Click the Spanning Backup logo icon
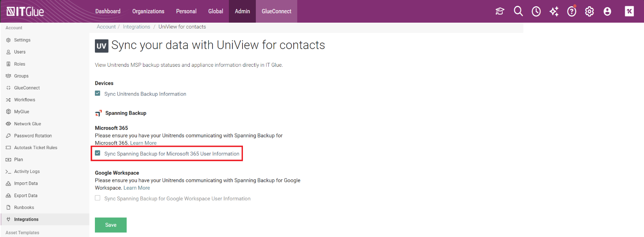This screenshot has height=237, width=644. point(98,113)
